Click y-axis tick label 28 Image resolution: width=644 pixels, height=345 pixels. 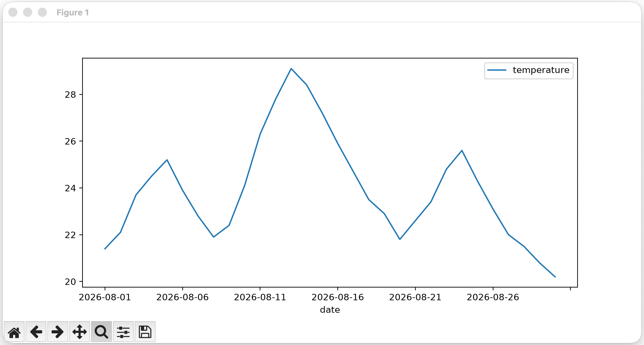click(x=70, y=94)
